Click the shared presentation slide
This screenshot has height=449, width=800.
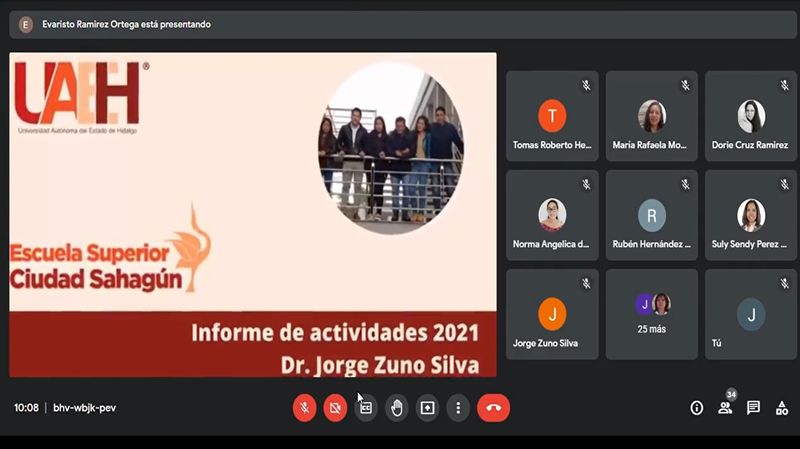[x=253, y=215]
